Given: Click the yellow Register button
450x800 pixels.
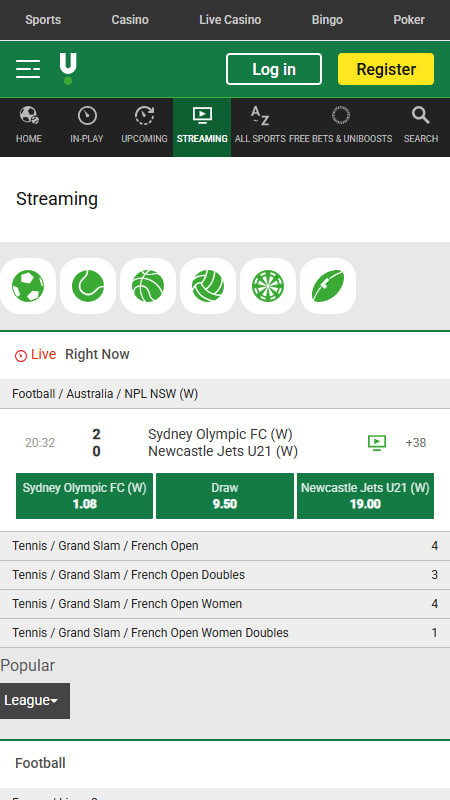Looking at the screenshot, I should coord(386,69).
